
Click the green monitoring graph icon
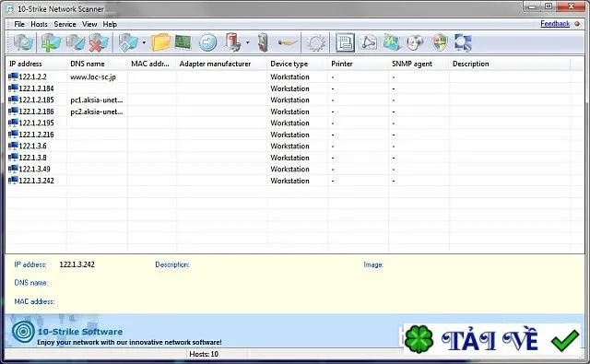coord(392,42)
